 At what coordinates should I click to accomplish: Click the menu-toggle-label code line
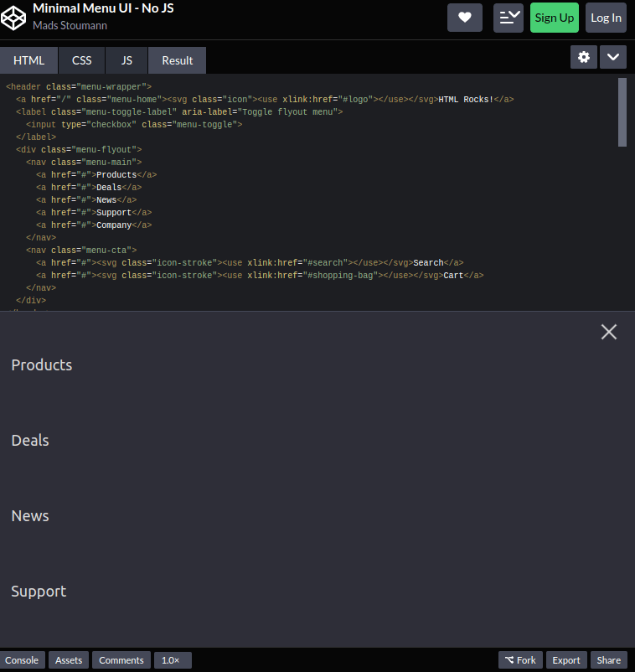179,111
